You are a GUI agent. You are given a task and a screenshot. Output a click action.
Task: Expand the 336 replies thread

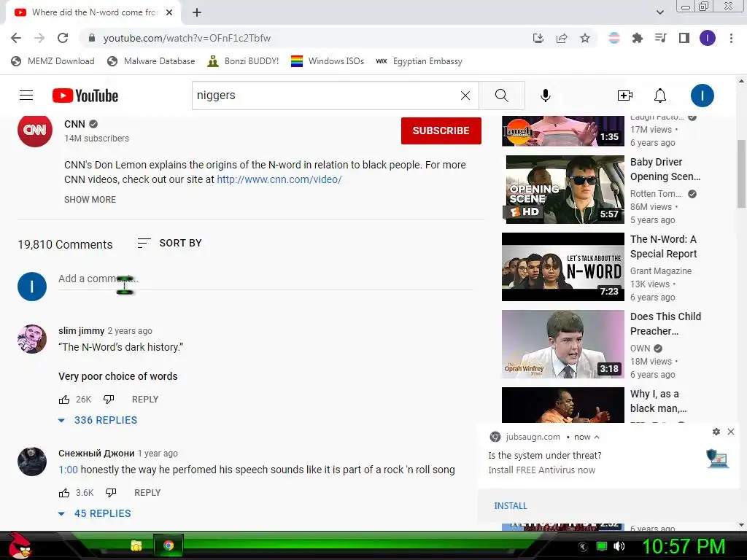point(98,420)
